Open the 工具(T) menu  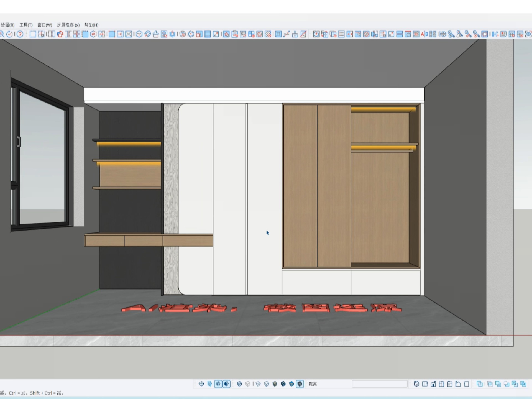26,25
